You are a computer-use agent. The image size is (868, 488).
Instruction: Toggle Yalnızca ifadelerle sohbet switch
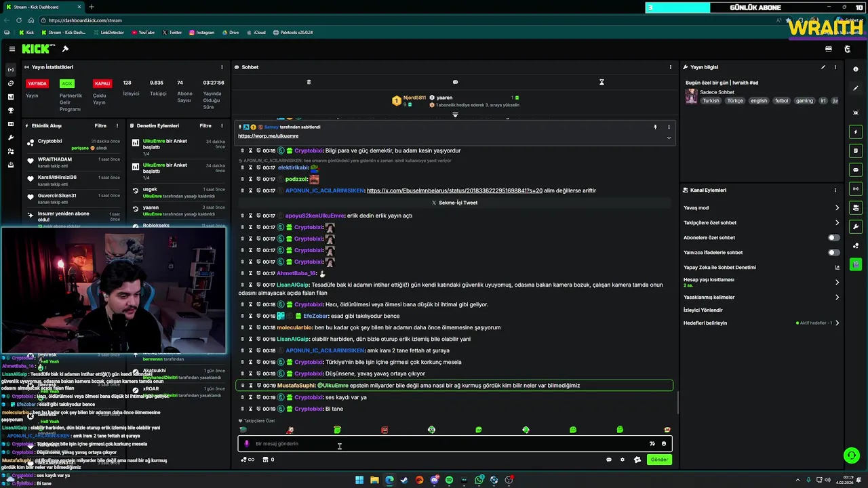[x=833, y=253]
